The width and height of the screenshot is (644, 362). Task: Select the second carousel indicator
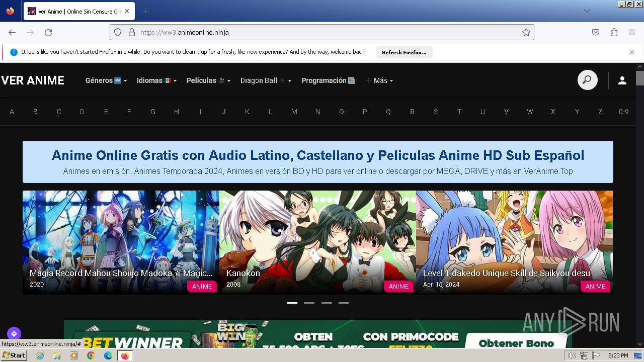coord(309,303)
